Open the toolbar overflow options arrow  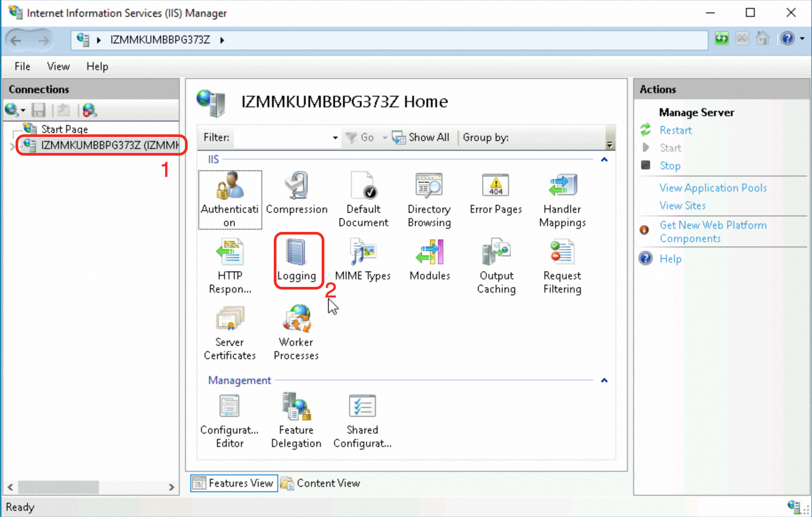pos(610,145)
